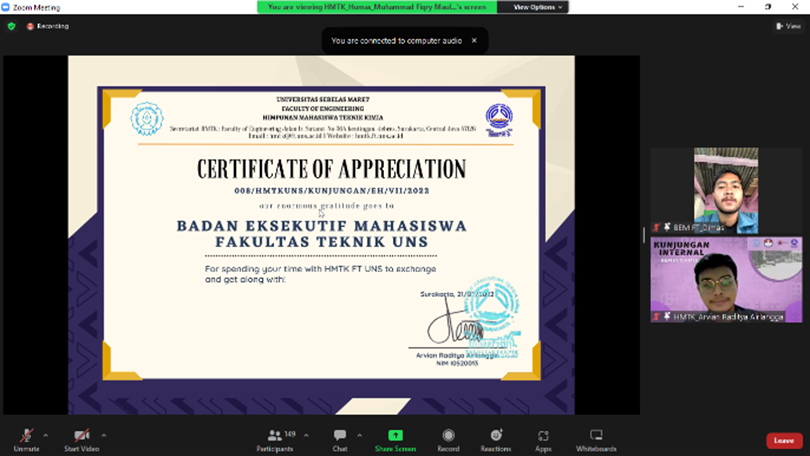Viewport: 810px width, 456px height.
Task: Click muted mic icon on BEM FT tile
Action: coord(656,227)
